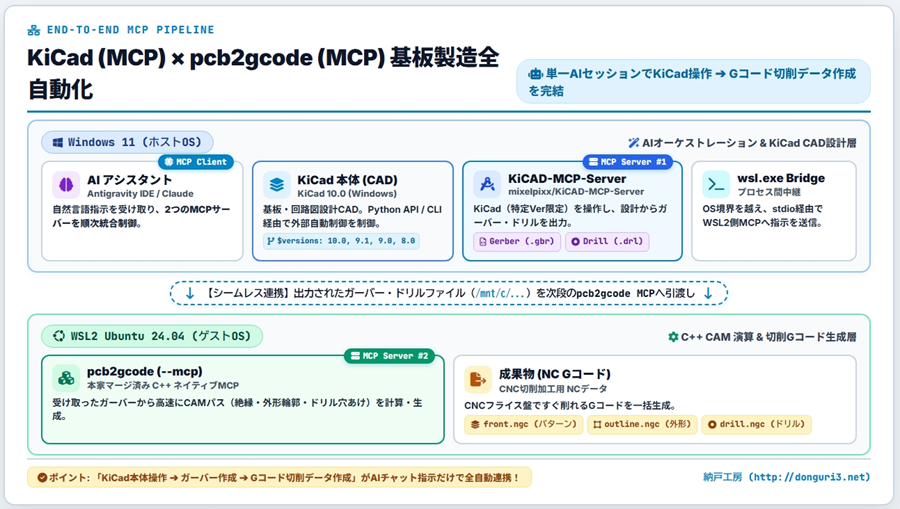Click the Windows 11 (ホストOS) label pill
The width and height of the screenshot is (900, 509).
[127, 142]
